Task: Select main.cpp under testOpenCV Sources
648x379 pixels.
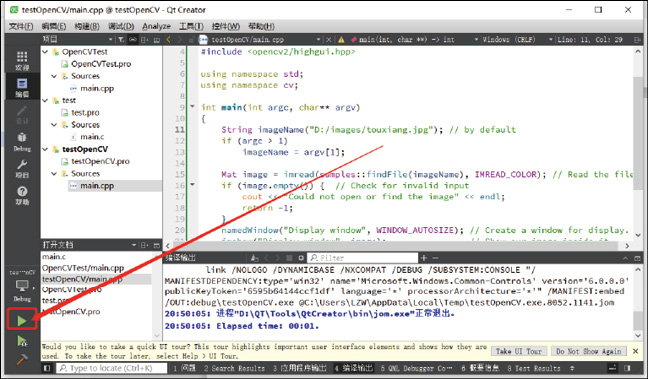Action: coord(97,186)
